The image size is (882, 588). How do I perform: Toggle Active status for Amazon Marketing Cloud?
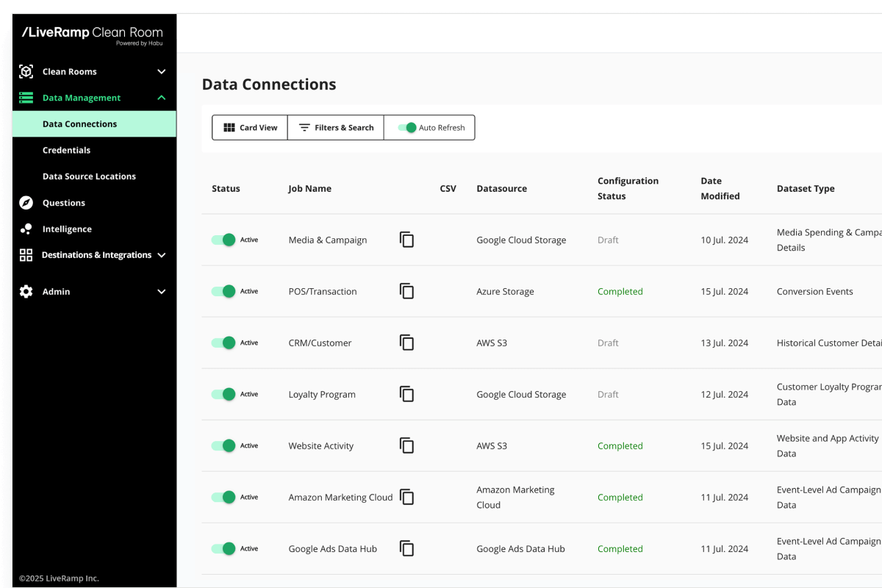(x=223, y=497)
